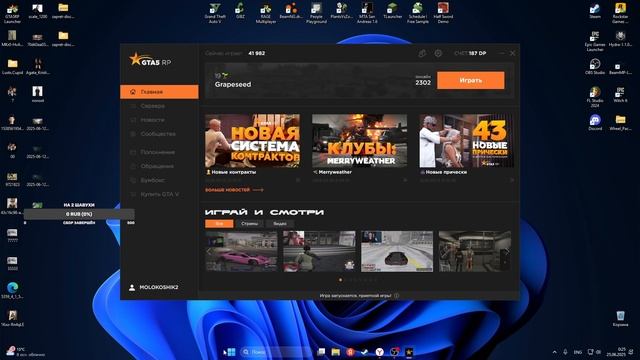Click the first orange carousel page dot
This screenshot has height=360, width=640.
pyautogui.click(x=340, y=280)
